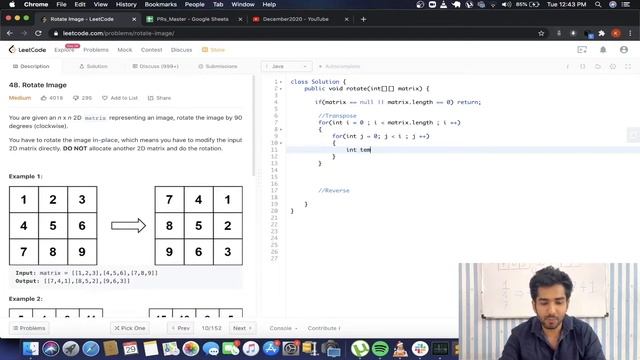Screen dimensions: 640x360
Task: Go back in browser history
Action: click(10, 33)
